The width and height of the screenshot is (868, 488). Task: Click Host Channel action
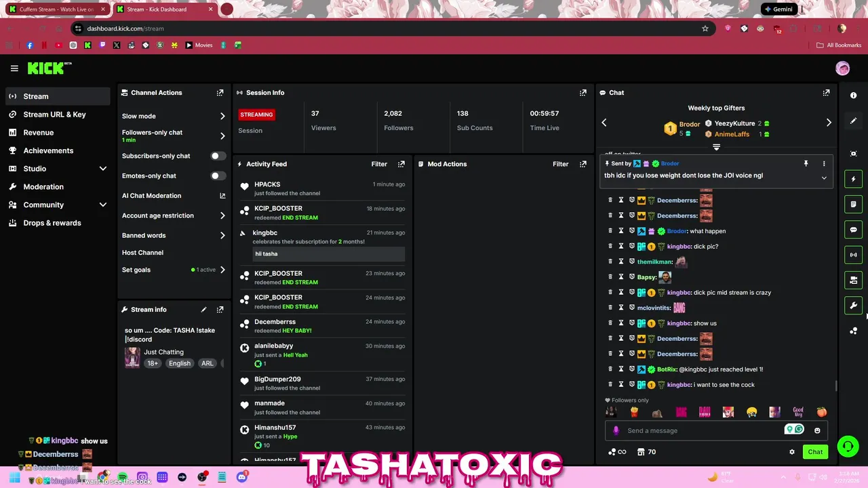142,253
